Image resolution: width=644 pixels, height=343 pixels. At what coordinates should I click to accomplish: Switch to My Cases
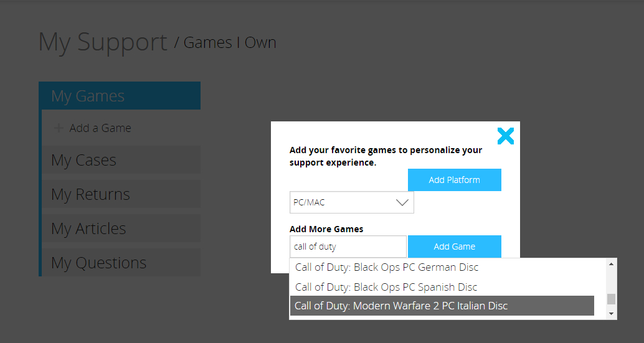point(83,160)
